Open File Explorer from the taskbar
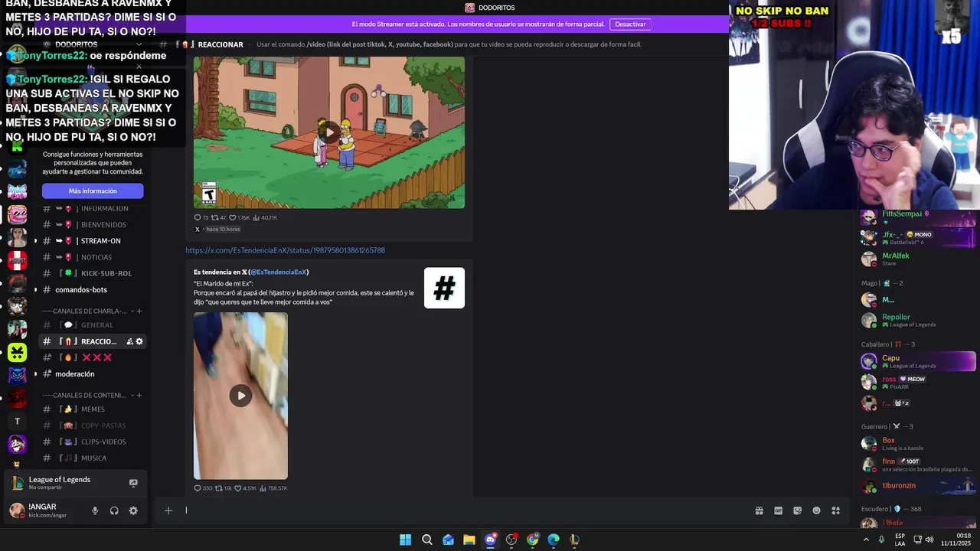 469,540
